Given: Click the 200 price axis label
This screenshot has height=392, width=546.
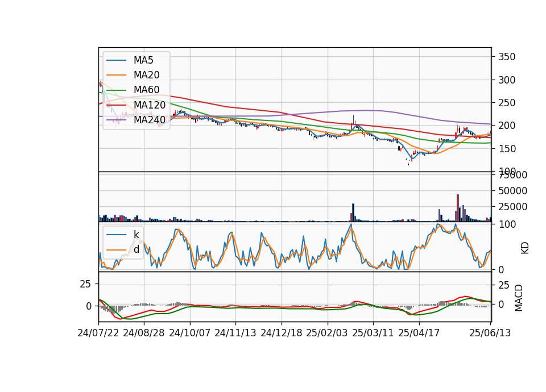Looking at the screenshot, I should tap(507, 126).
